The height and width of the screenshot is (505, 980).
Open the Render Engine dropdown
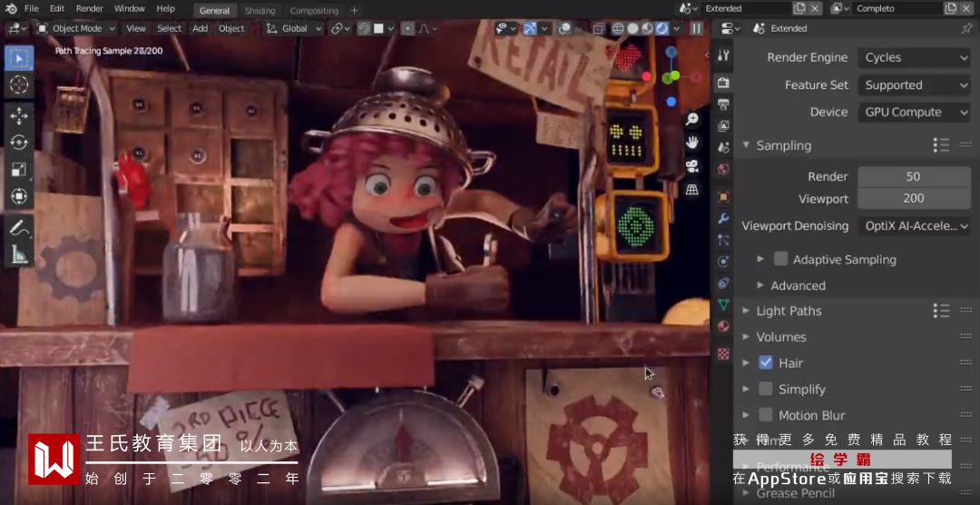click(x=914, y=57)
